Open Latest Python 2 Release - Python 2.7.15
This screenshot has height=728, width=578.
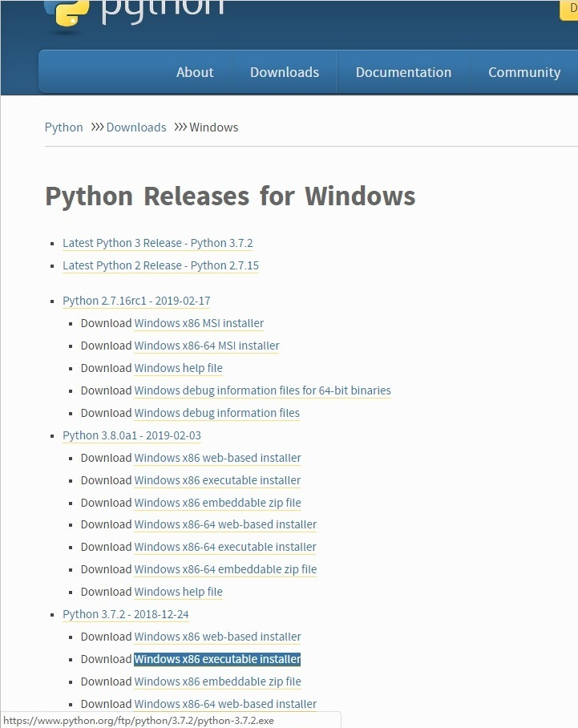point(160,265)
